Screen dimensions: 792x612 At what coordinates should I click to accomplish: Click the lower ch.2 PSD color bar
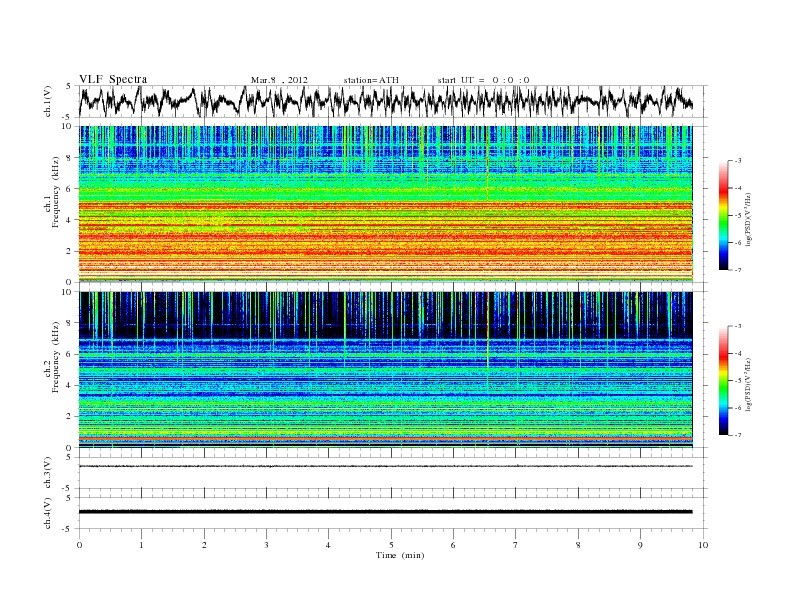(724, 380)
